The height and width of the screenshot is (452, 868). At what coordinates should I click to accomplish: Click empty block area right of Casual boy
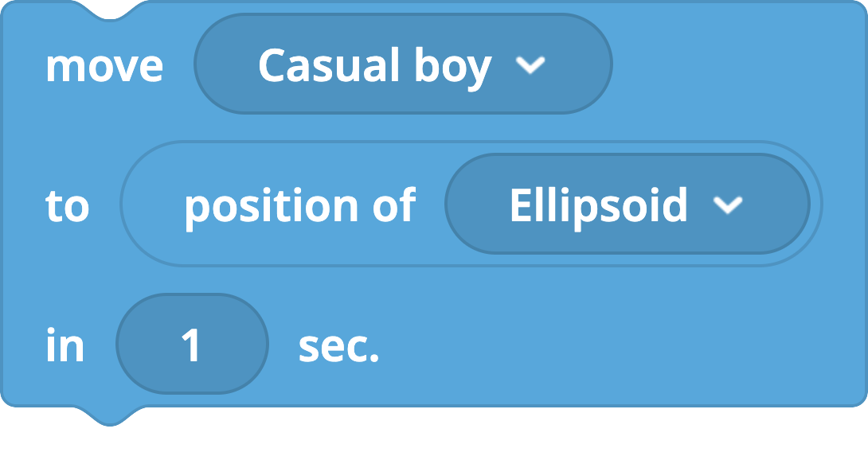(737, 64)
